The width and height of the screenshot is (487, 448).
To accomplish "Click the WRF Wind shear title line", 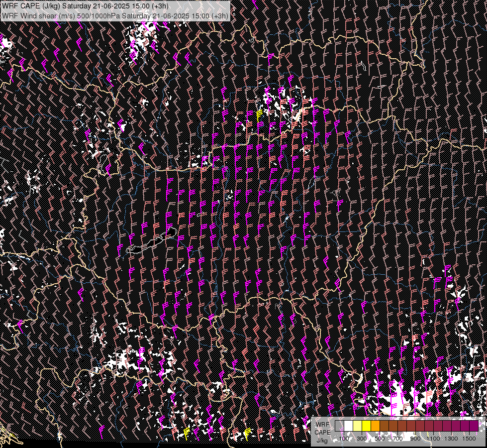I will pos(115,16).
